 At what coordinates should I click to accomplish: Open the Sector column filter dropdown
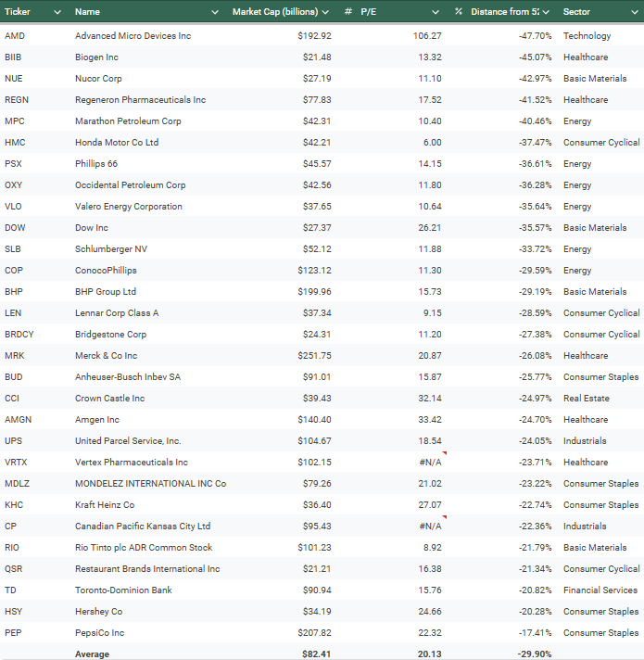coord(635,12)
